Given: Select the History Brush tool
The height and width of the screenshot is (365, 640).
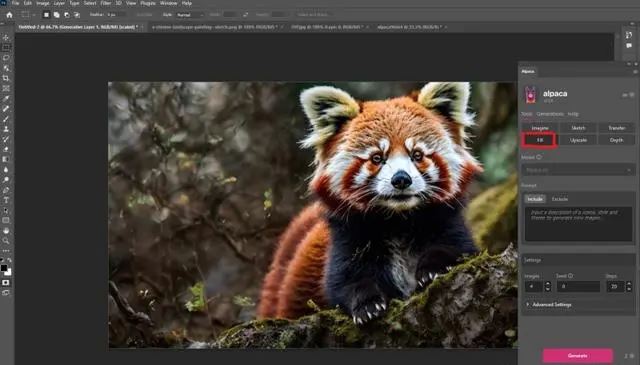Looking at the screenshot, I should click(6, 139).
